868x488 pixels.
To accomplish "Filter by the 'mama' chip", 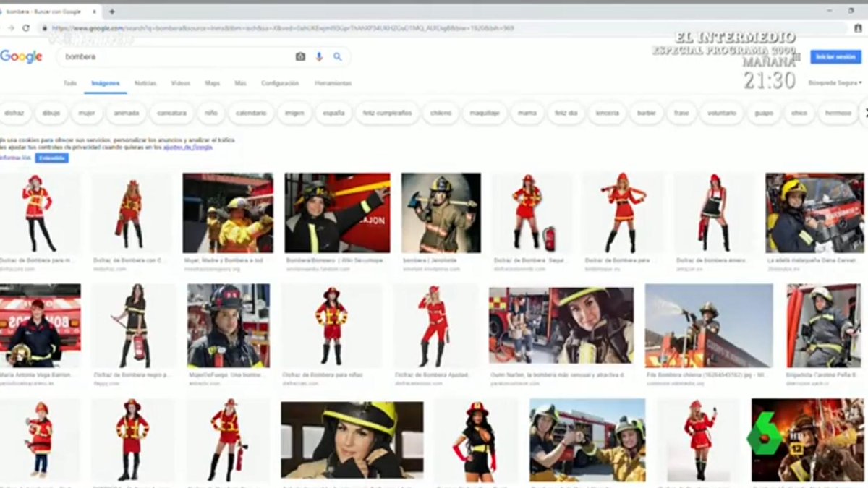I will pyautogui.click(x=527, y=113).
